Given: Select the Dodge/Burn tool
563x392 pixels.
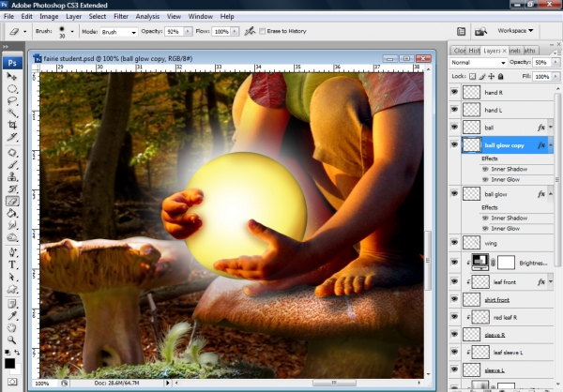Looking at the screenshot, I should click(x=12, y=237).
